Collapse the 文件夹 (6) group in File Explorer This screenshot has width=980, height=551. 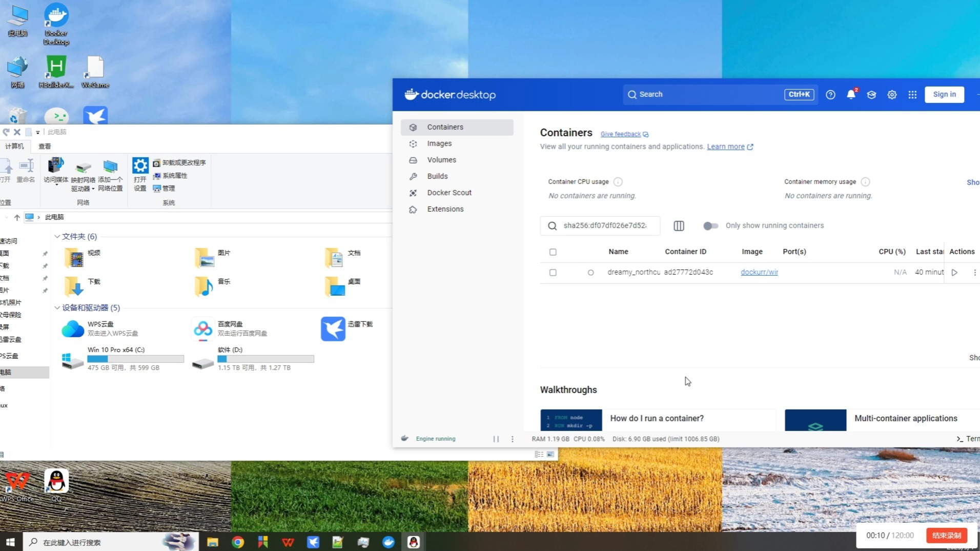click(x=57, y=237)
